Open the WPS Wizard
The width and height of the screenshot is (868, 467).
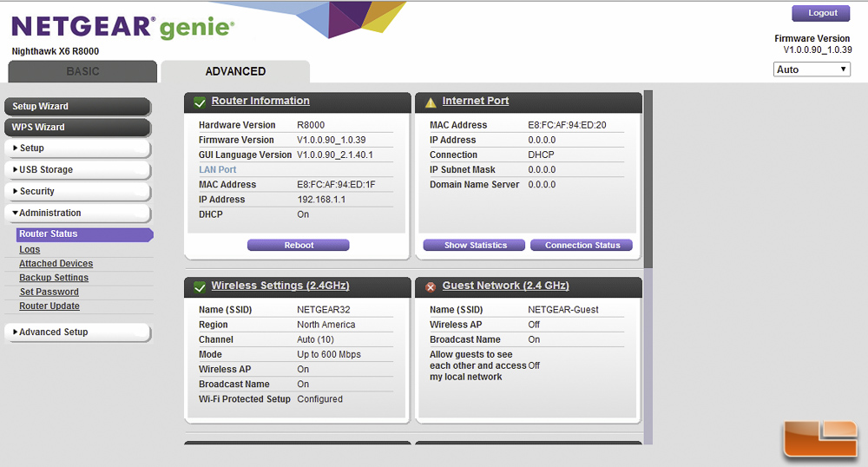(77, 128)
